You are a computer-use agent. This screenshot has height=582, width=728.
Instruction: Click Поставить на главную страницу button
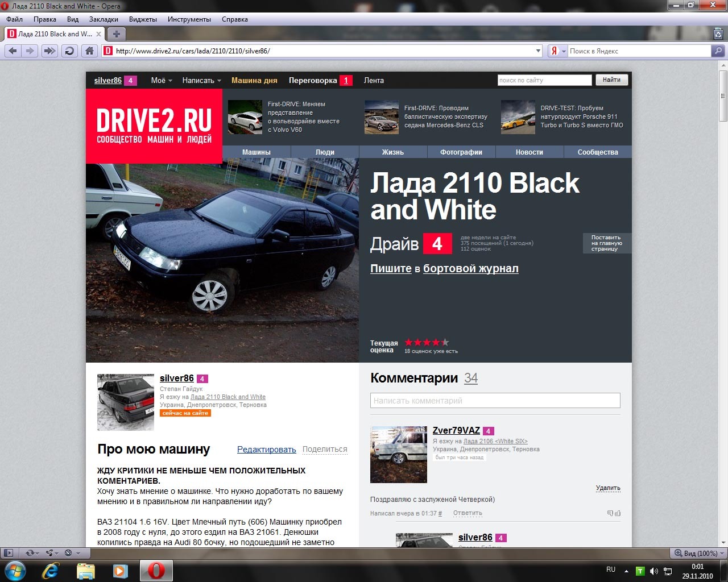click(x=607, y=243)
